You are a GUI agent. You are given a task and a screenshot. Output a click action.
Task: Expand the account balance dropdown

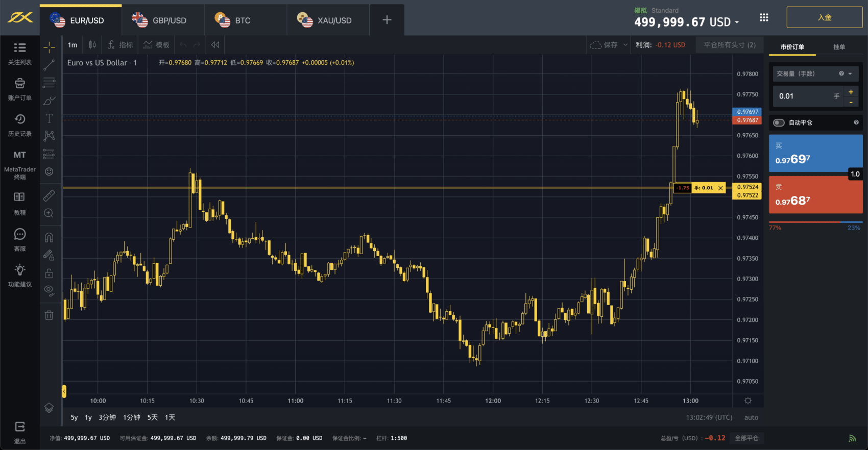coord(737,22)
